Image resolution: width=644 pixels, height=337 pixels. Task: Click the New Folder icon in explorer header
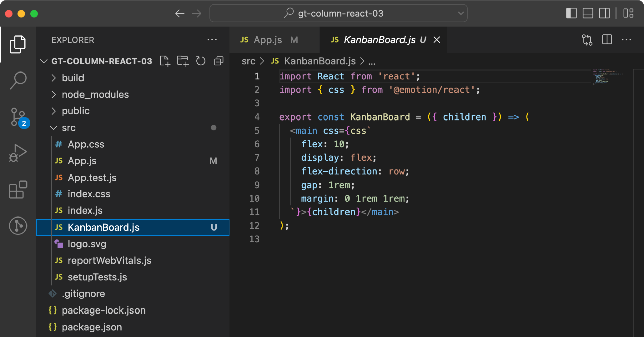point(183,61)
